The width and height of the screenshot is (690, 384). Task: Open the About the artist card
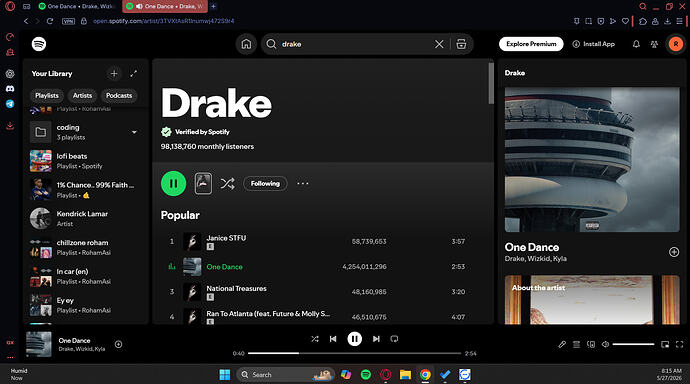point(592,300)
